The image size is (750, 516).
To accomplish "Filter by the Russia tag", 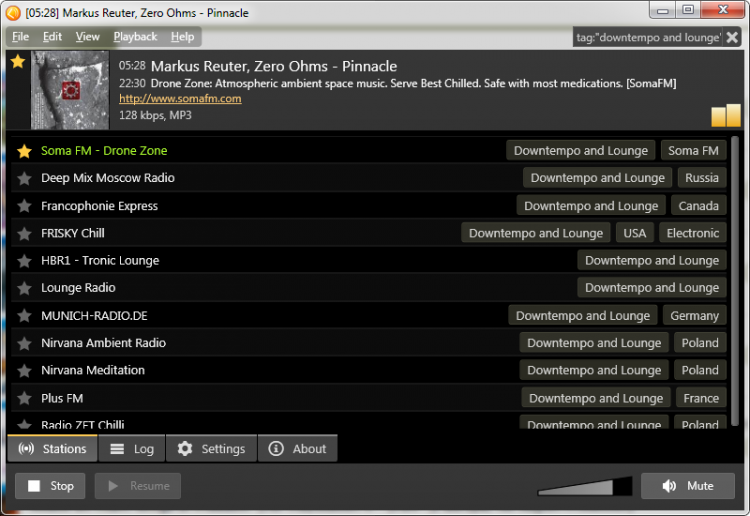I will pyautogui.click(x=702, y=178).
